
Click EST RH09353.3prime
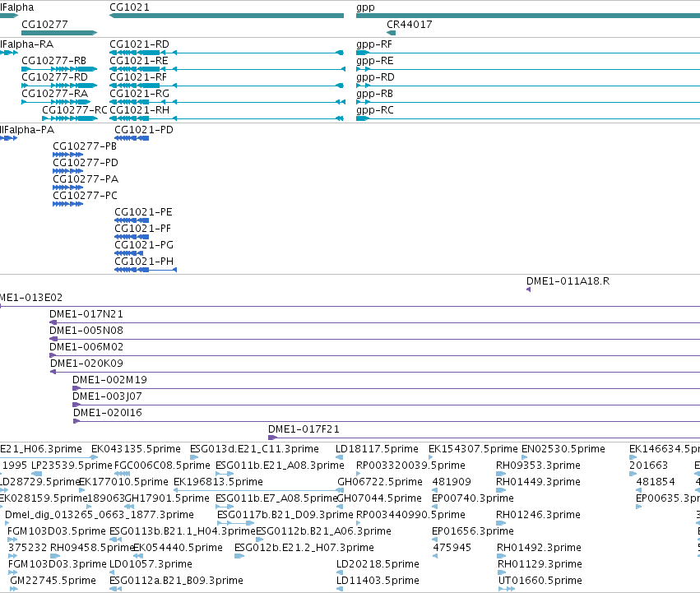(x=501, y=474)
